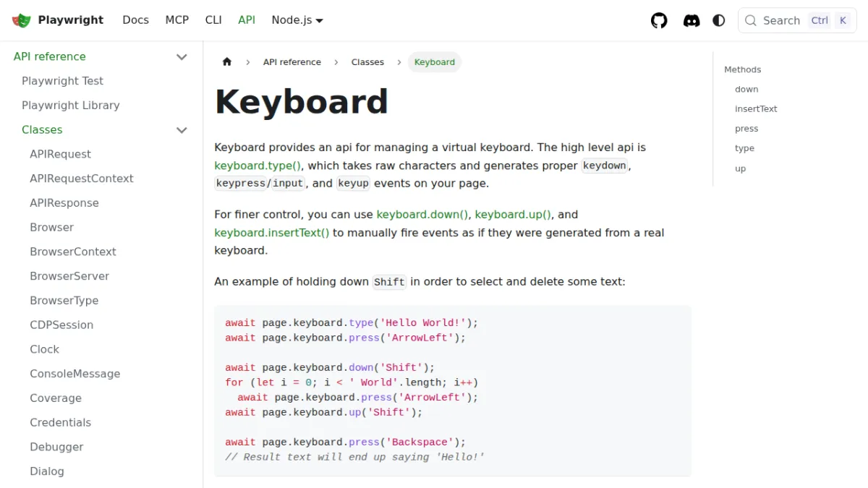This screenshot has height=488, width=868.
Task: Open the GitHub repository icon
Action: (659, 20)
